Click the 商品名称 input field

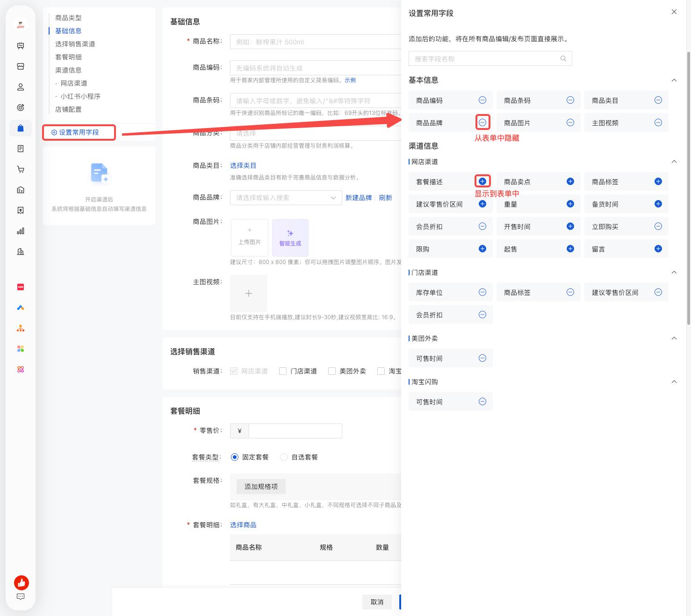pos(316,42)
